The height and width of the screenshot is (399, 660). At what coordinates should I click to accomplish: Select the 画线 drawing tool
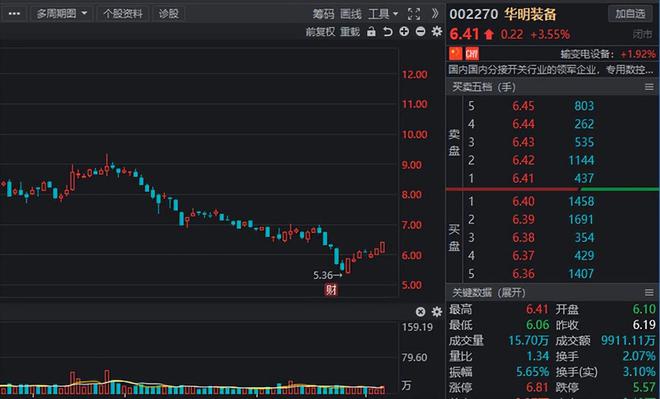click(351, 14)
